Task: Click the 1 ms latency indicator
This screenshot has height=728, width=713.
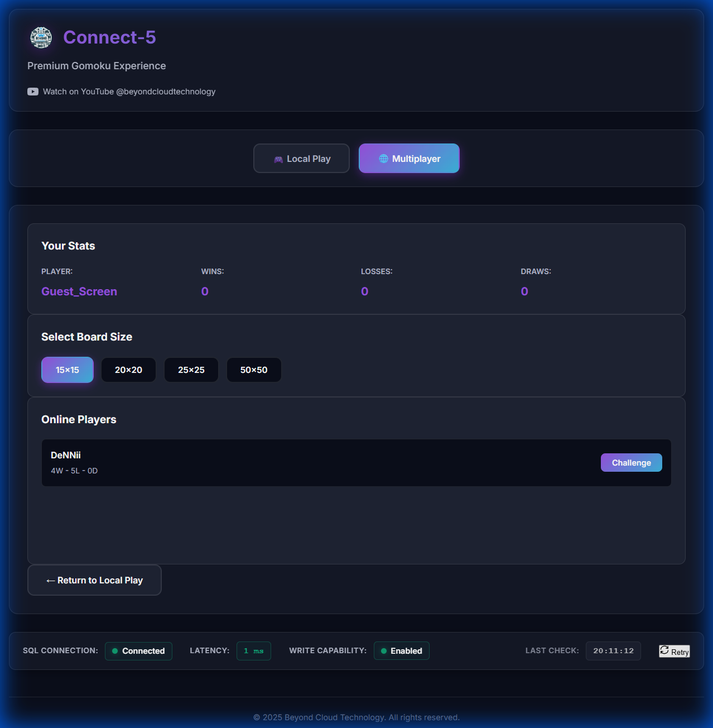Action: [x=254, y=651]
